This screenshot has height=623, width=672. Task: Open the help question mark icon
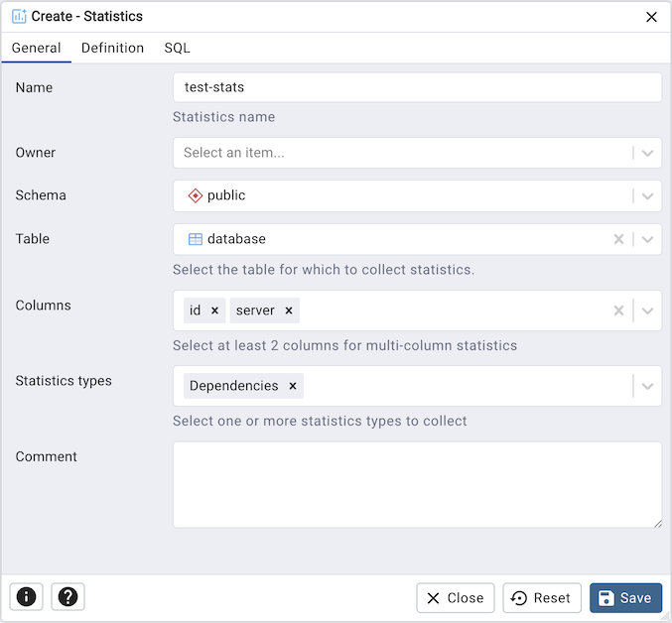point(67,596)
